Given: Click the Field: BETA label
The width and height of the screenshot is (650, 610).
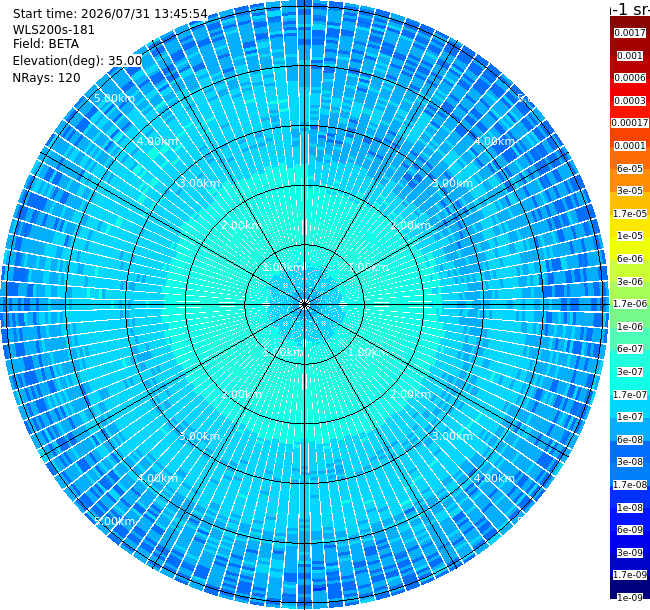Looking at the screenshot, I should pos(46,44).
